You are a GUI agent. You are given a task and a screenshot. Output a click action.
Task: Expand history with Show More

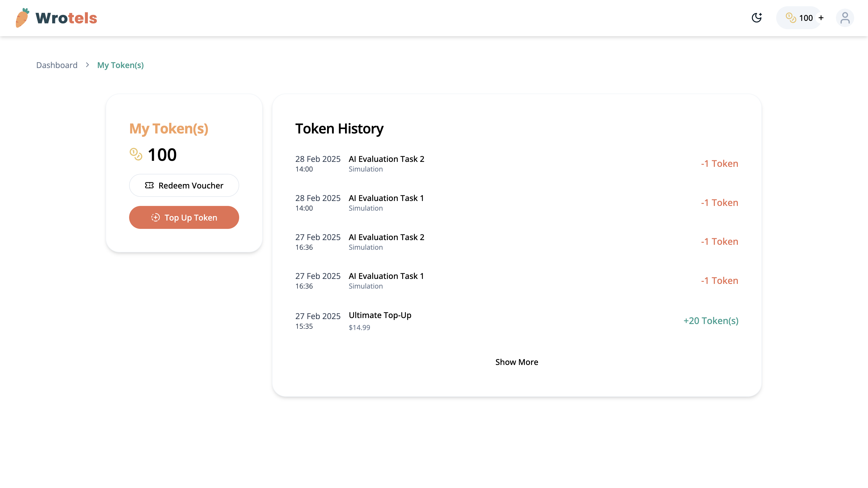pos(517,362)
